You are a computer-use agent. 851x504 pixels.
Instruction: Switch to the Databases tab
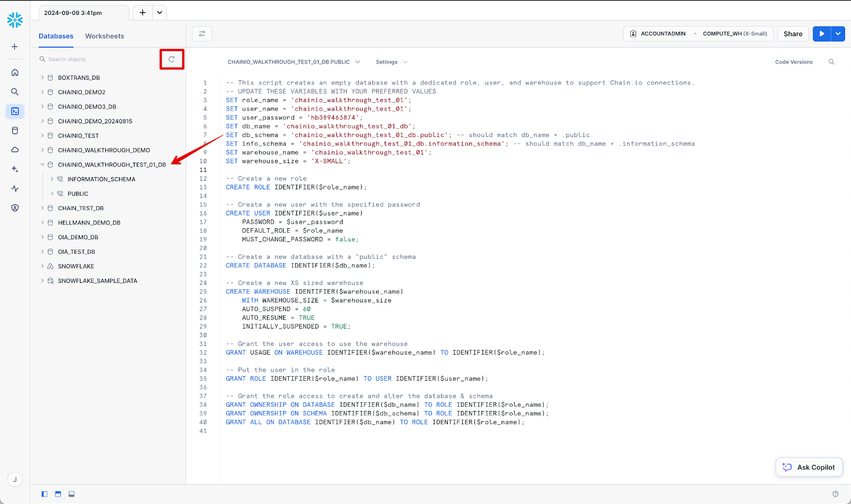[x=56, y=36]
